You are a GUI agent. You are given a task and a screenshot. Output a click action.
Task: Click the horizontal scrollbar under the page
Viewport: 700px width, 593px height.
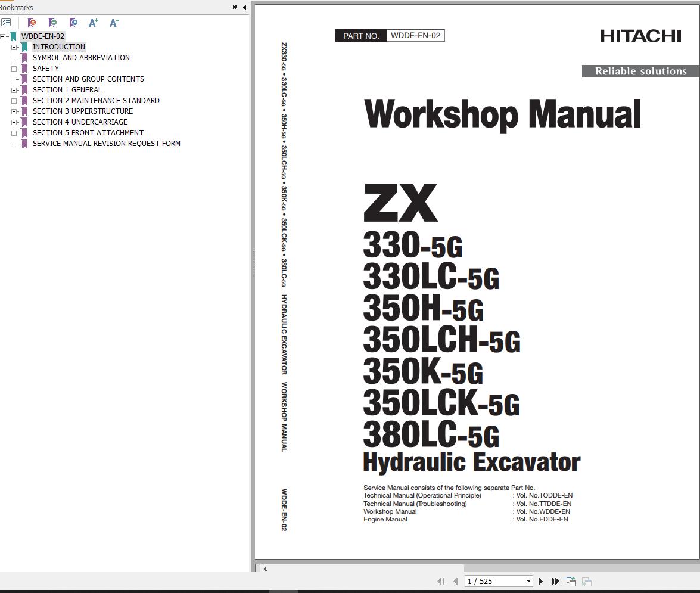point(581,569)
